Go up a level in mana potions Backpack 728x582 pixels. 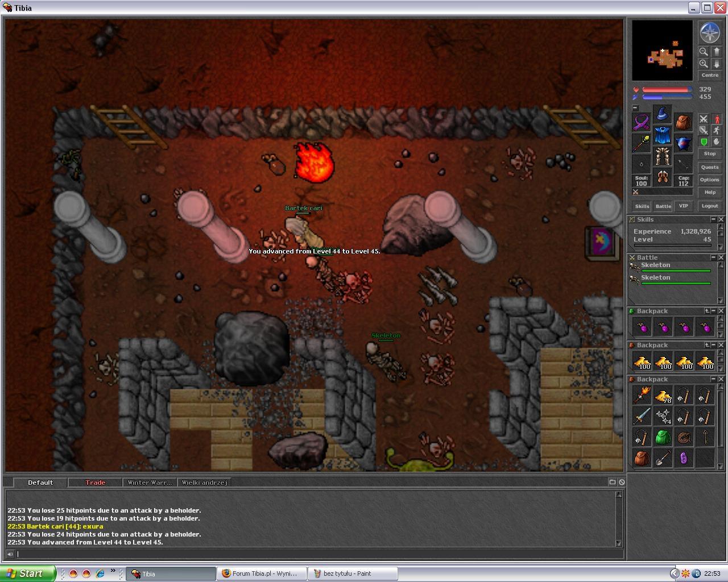707,311
